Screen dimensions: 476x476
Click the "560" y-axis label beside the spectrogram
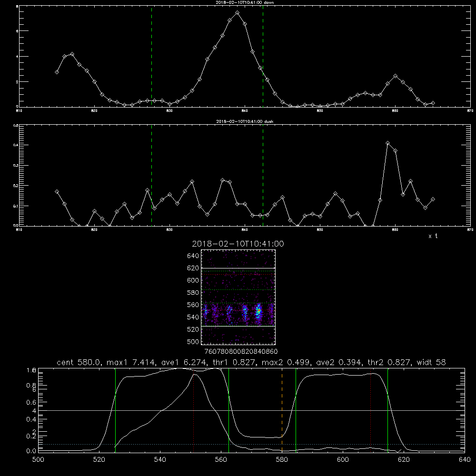(193, 305)
